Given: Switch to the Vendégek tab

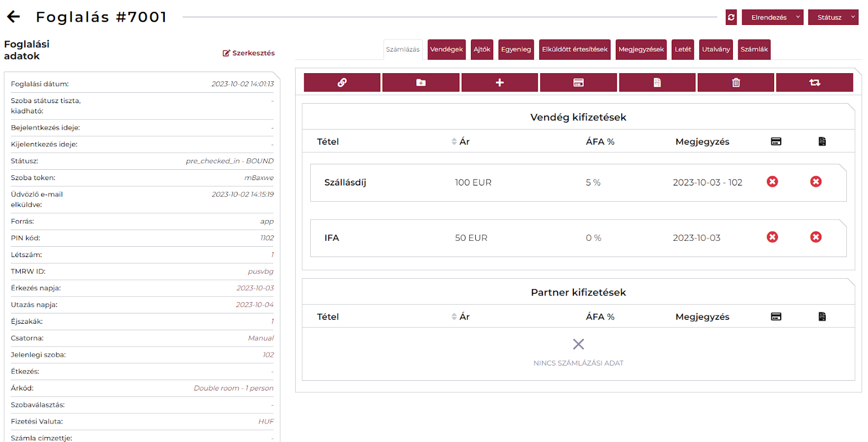Looking at the screenshot, I should tap(446, 49).
